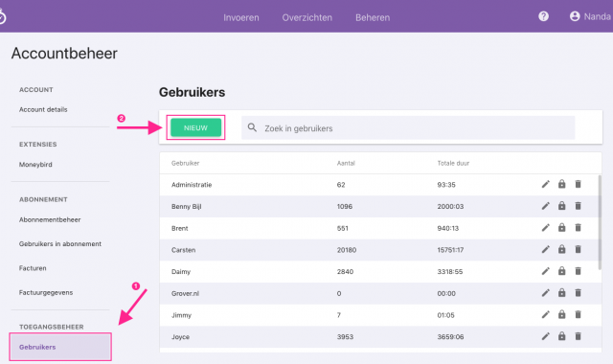Click the green NIEUW button
Viewport: 613px width, 364px height.
click(195, 127)
